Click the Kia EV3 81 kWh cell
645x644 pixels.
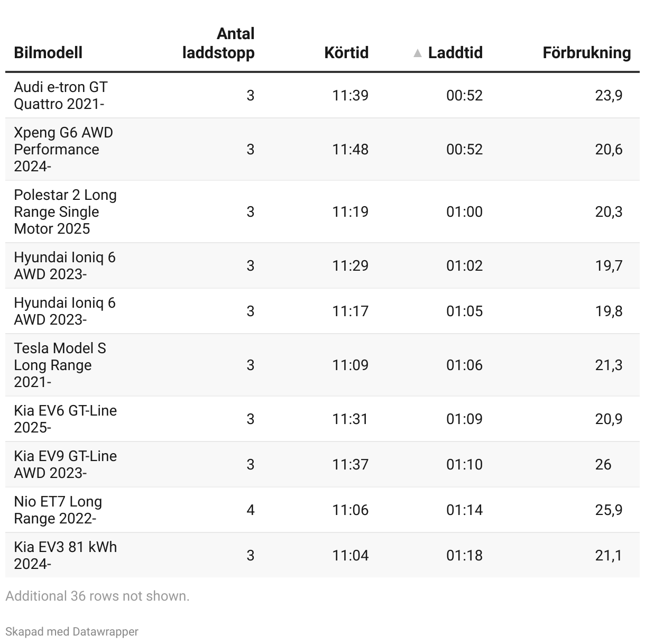point(65,555)
